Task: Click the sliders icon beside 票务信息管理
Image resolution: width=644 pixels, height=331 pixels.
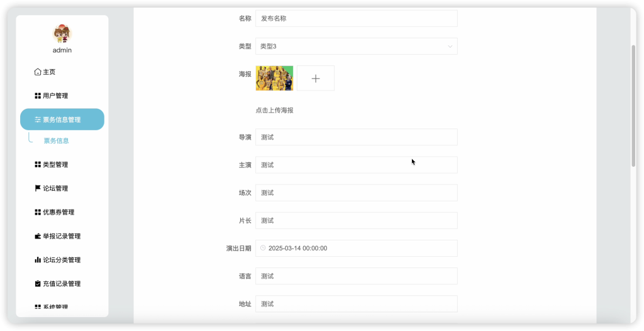Action: (x=38, y=120)
